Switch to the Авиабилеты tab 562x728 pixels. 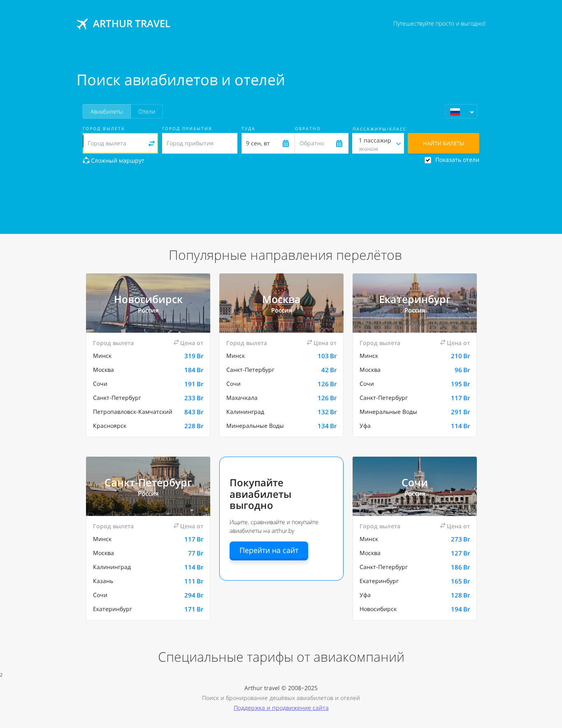pyautogui.click(x=107, y=112)
